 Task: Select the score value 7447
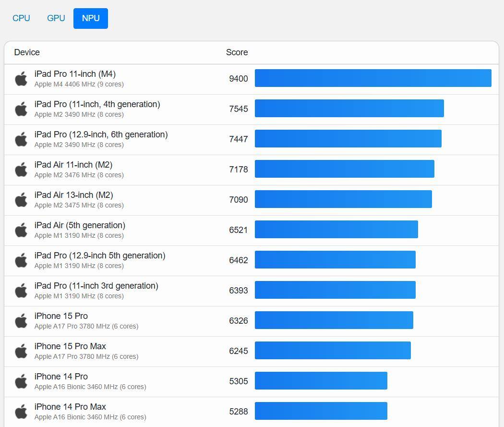coord(239,139)
